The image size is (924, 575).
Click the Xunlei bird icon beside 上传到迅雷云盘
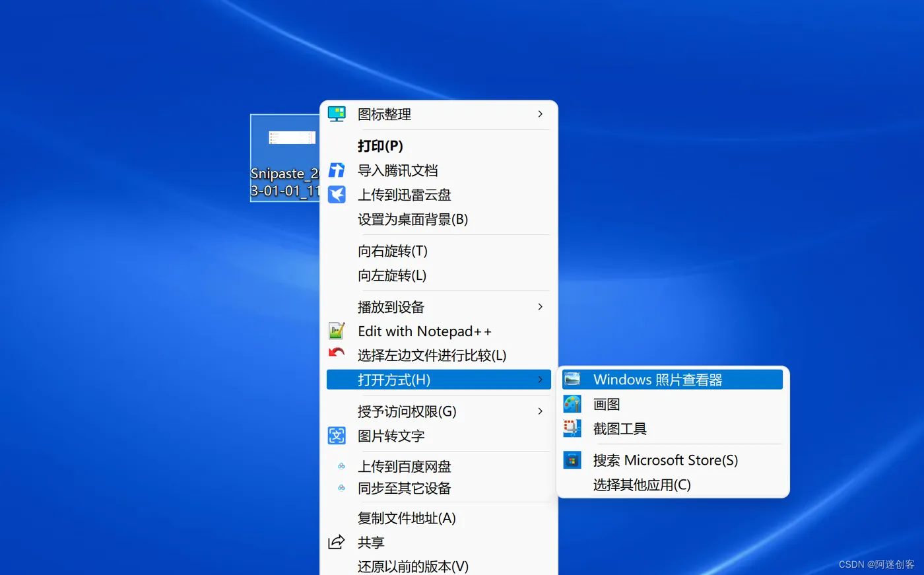pos(337,194)
